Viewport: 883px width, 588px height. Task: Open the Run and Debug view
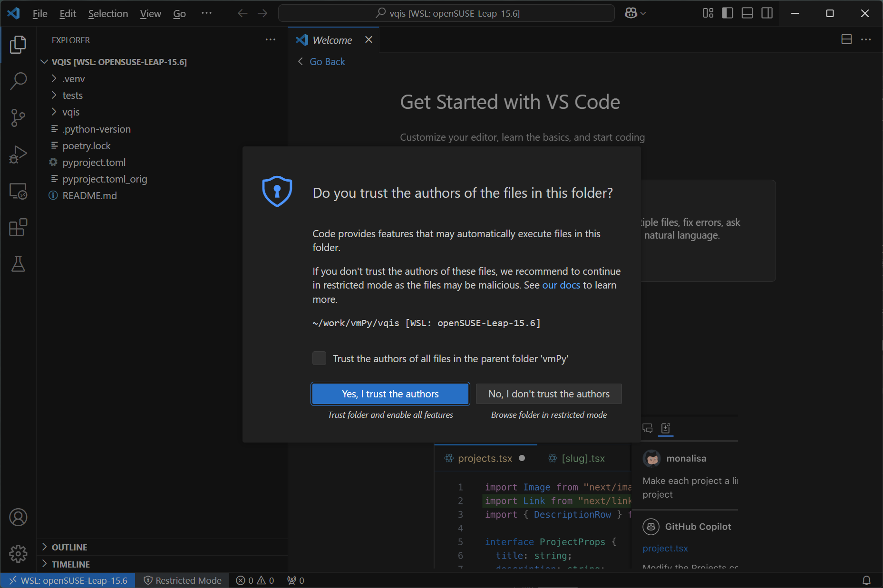point(18,154)
